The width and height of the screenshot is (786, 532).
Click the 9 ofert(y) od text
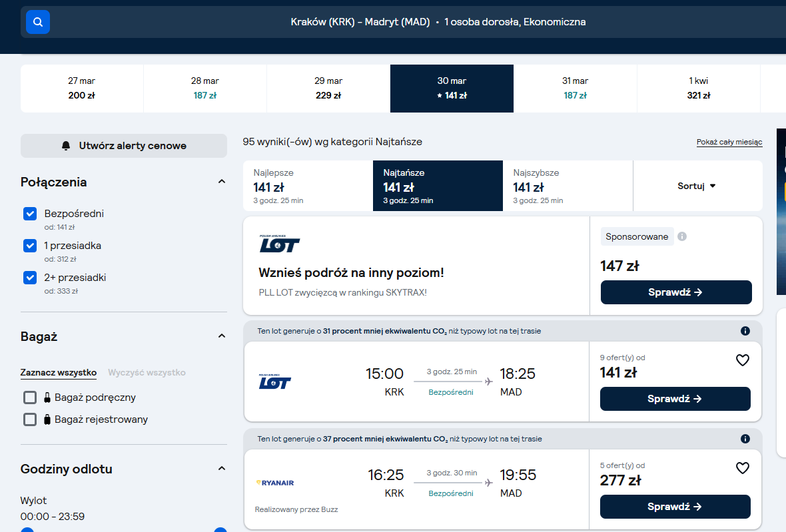click(x=622, y=358)
